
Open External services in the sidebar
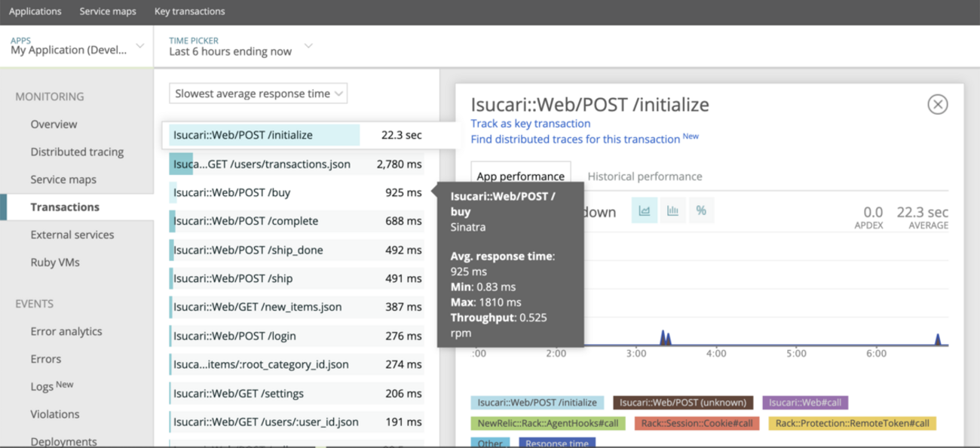(72, 235)
